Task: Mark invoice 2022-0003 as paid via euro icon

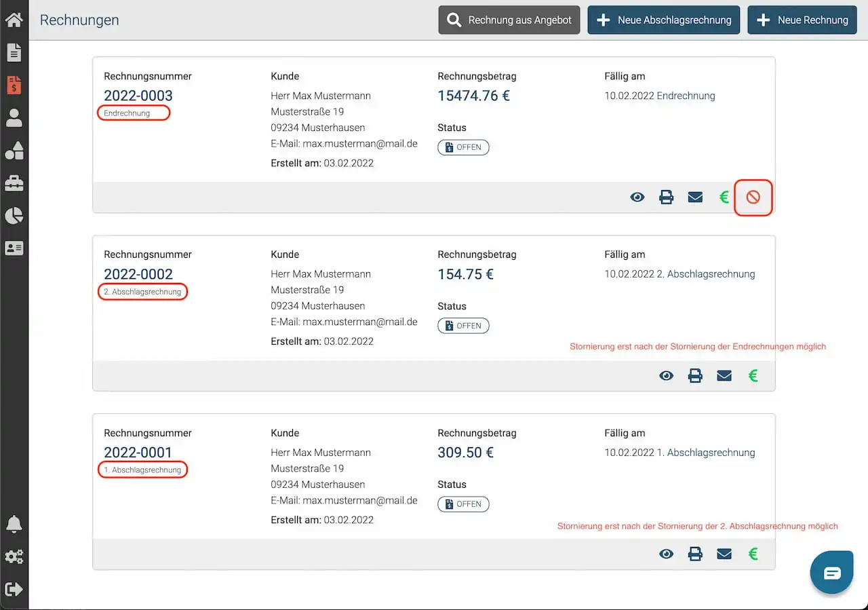Action: click(x=724, y=197)
